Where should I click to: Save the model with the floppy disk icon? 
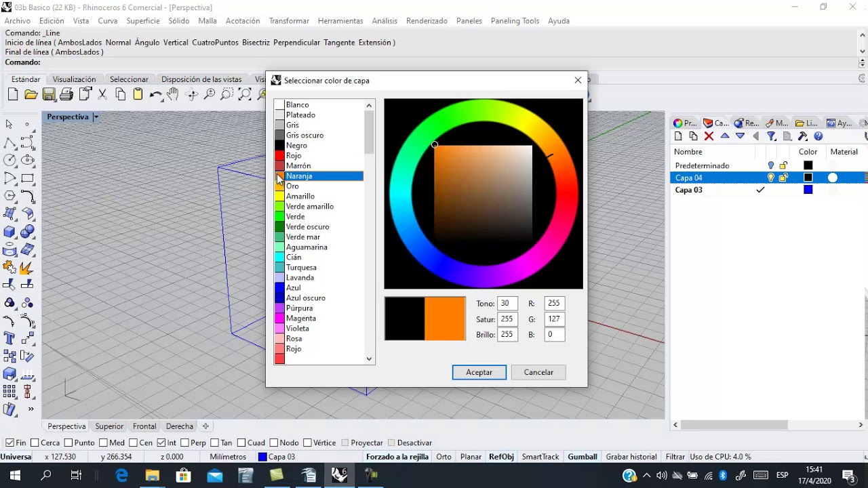coord(49,95)
